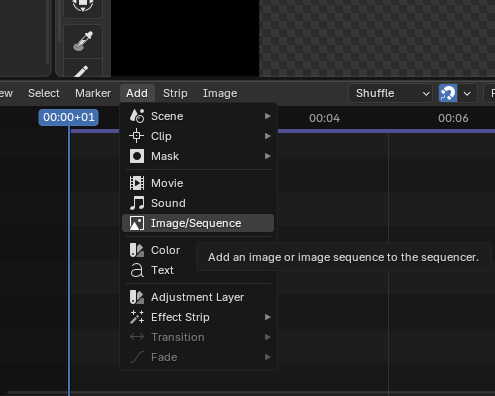Open the Image menu
Viewport: 495px width, 396px height.
(220, 93)
